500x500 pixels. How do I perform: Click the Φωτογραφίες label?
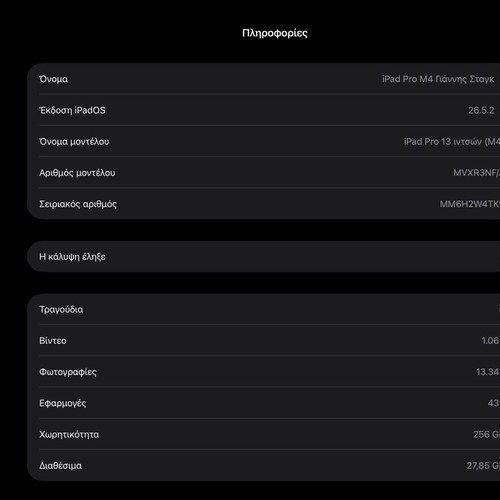68,372
